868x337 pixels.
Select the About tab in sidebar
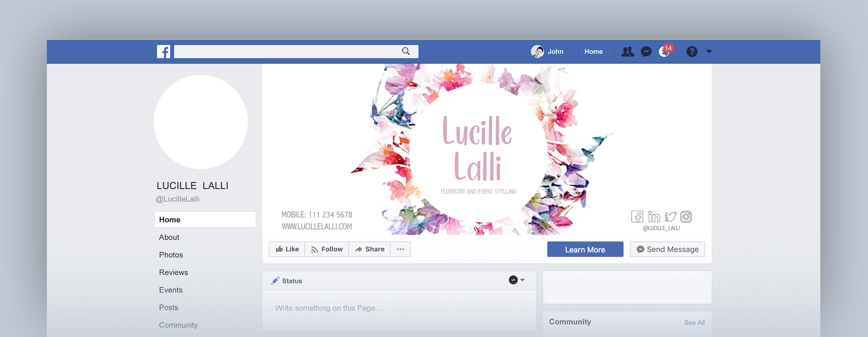[169, 237]
